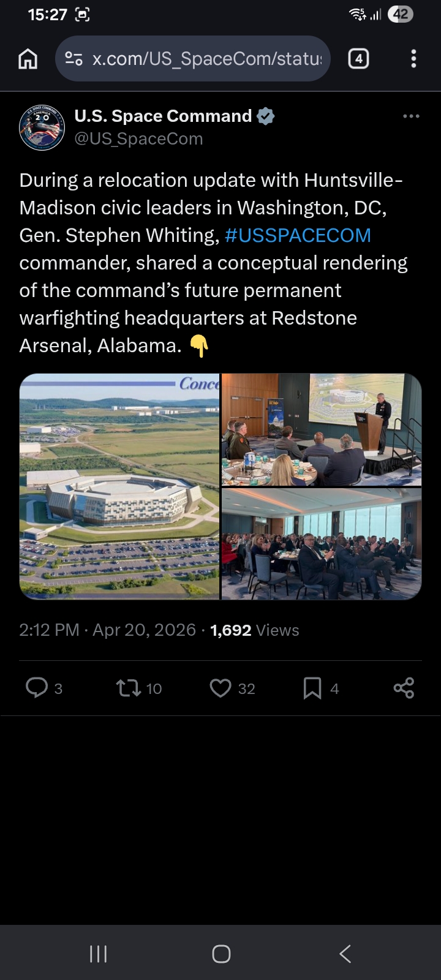This screenshot has width=441, height=980.
Task: Open Android recent apps button
Action: pyautogui.click(x=98, y=954)
